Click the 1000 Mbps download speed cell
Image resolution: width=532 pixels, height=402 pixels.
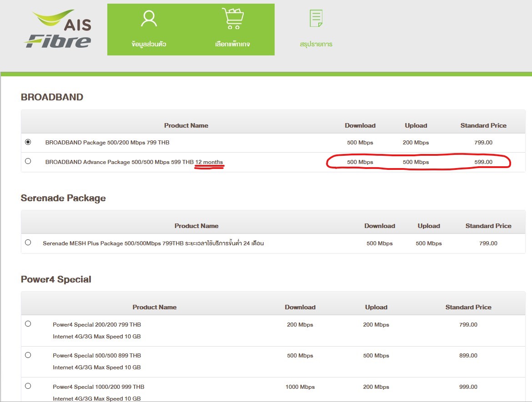tap(300, 387)
